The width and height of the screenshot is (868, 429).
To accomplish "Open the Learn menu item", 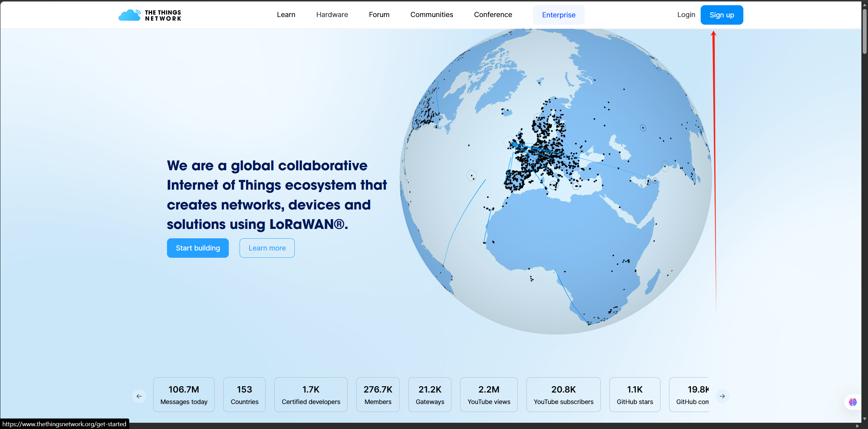I will pyautogui.click(x=286, y=15).
